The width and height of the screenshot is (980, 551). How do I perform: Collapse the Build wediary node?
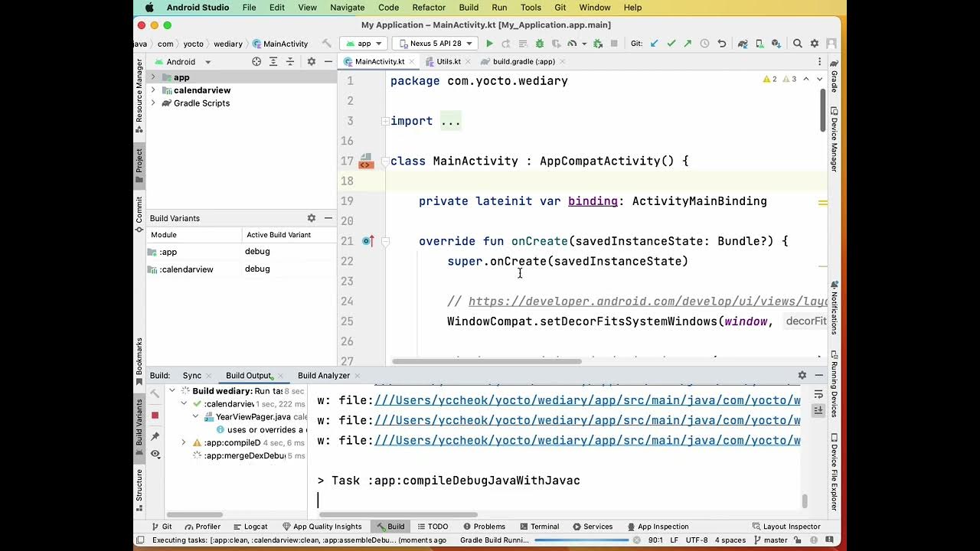(172, 391)
